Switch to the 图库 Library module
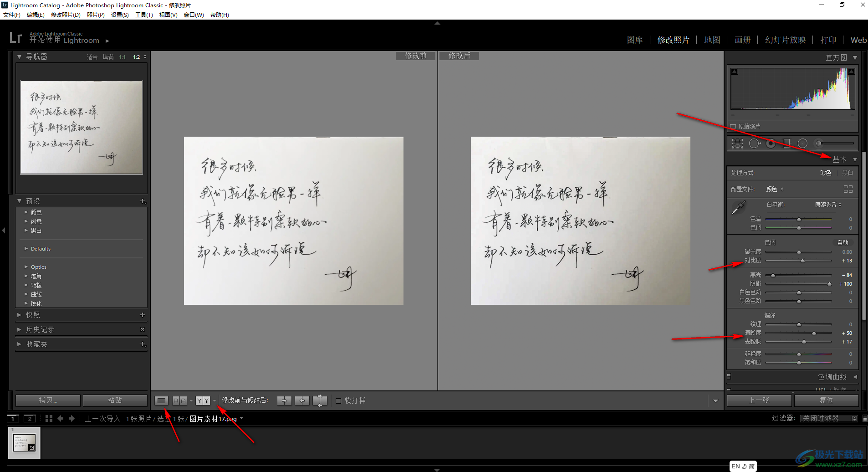 (635, 40)
